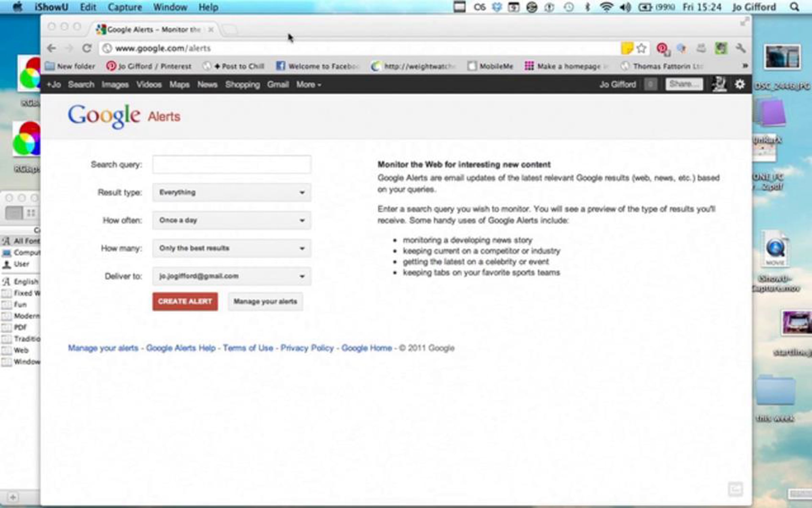The width and height of the screenshot is (812, 508).
Task: Bookmark this page with the star icon
Action: (x=641, y=48)
